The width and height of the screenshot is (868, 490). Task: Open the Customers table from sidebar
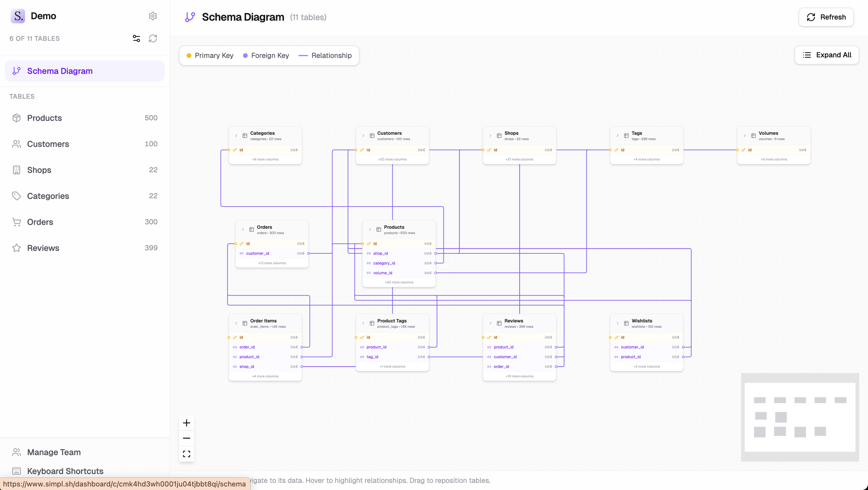48,144
